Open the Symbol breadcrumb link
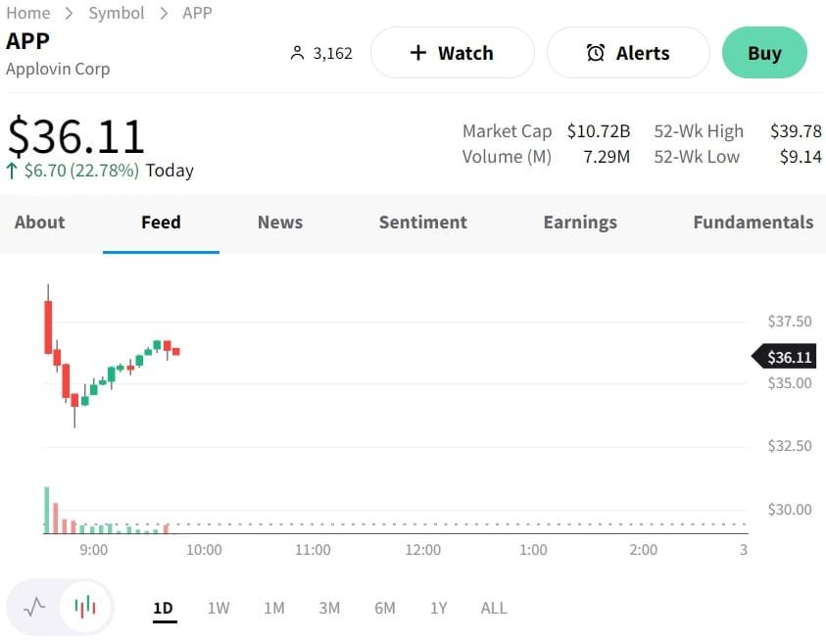Screen dimensions: 826x644 [x=116, y=13]
